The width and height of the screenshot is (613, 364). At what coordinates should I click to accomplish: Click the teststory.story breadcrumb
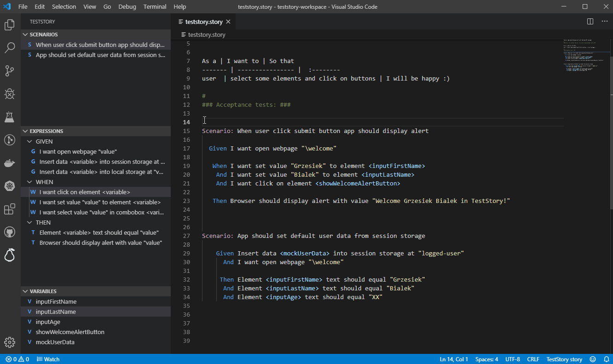point(203,35)
